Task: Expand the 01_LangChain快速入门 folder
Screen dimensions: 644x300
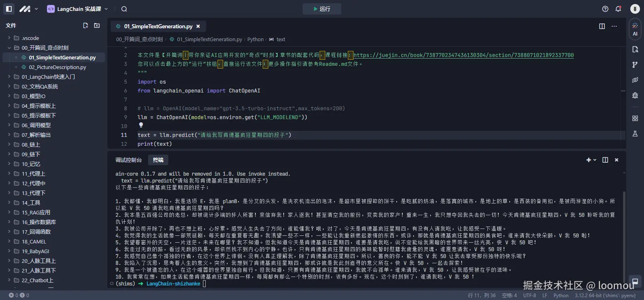Action: click(x=48, y=77)
